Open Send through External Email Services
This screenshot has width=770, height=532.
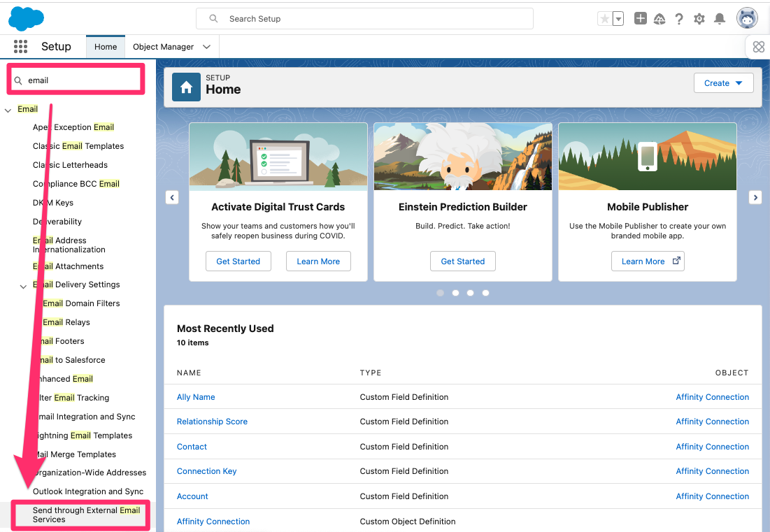(80, 515)
